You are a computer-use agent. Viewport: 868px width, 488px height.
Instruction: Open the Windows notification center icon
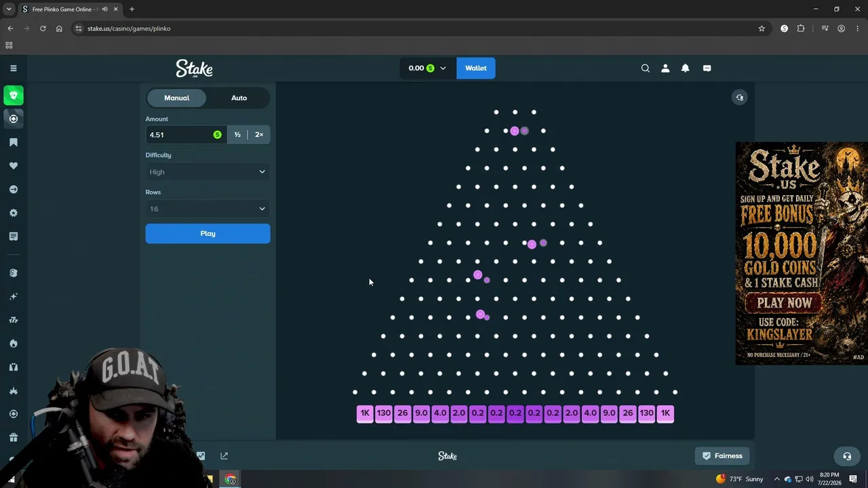pyautogui.click(x=853, y=479)
